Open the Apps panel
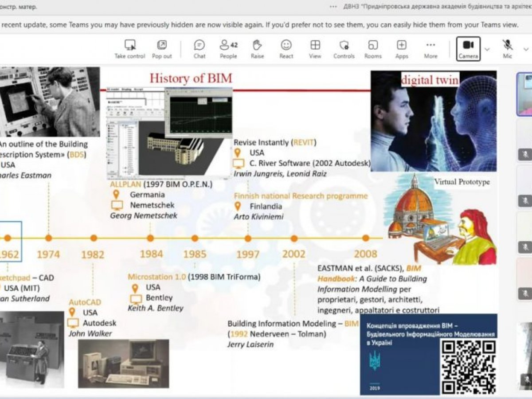Viewport: 532px width, 399px height. tap(402, 45)
